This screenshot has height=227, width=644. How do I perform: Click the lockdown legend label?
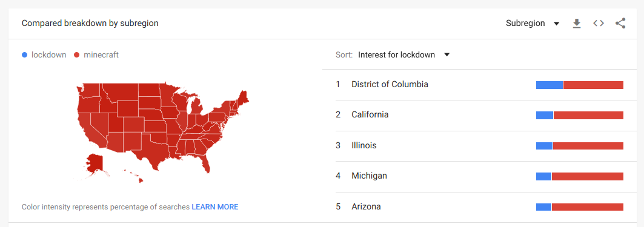coord(49,54)
